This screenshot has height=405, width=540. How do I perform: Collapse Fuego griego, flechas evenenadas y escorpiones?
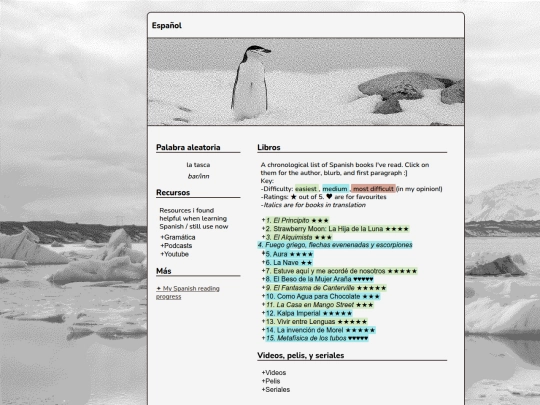coord(335,245)
